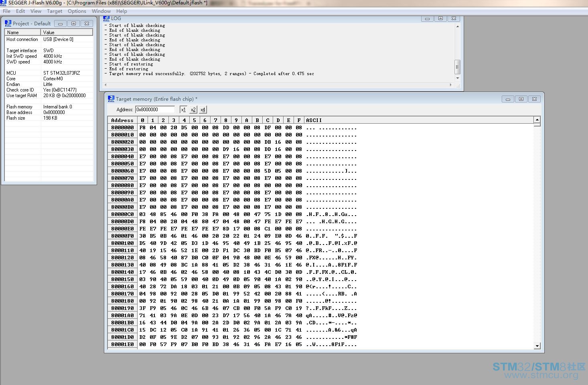Select the 80000C0 address row header
Viewport: 588px width, 385px height.
point(122,214)
